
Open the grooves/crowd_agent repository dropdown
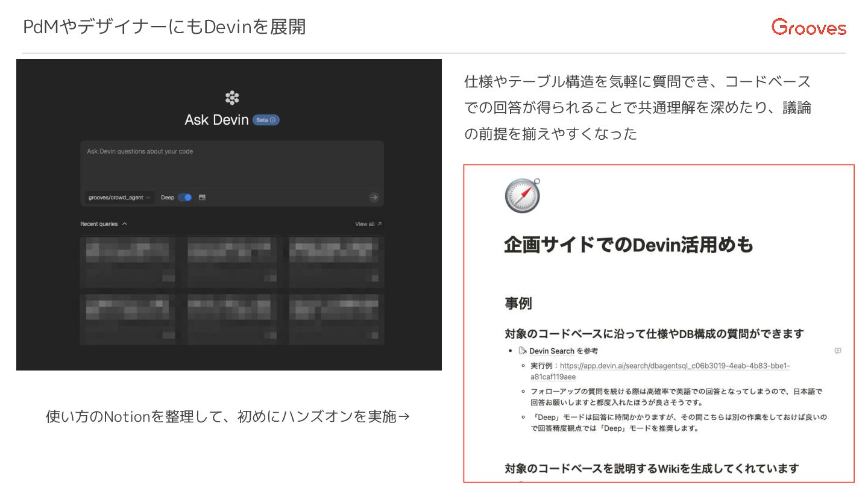point(120,198)
